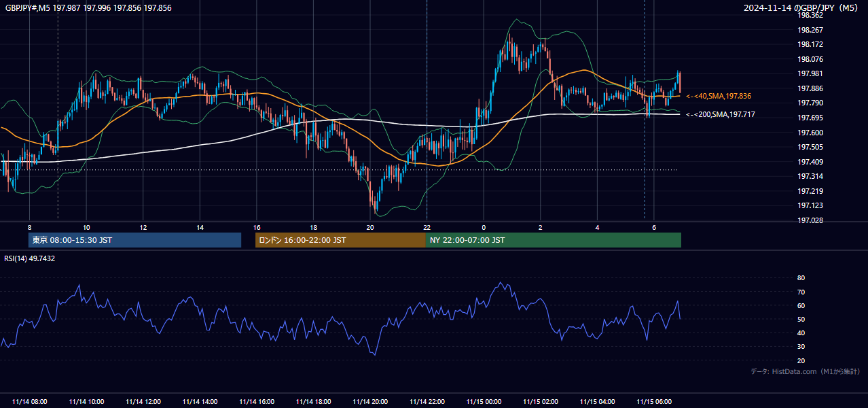Screen dimensions: 868x408
Task: Click price axis value 198.362
Action: [810, 15]
